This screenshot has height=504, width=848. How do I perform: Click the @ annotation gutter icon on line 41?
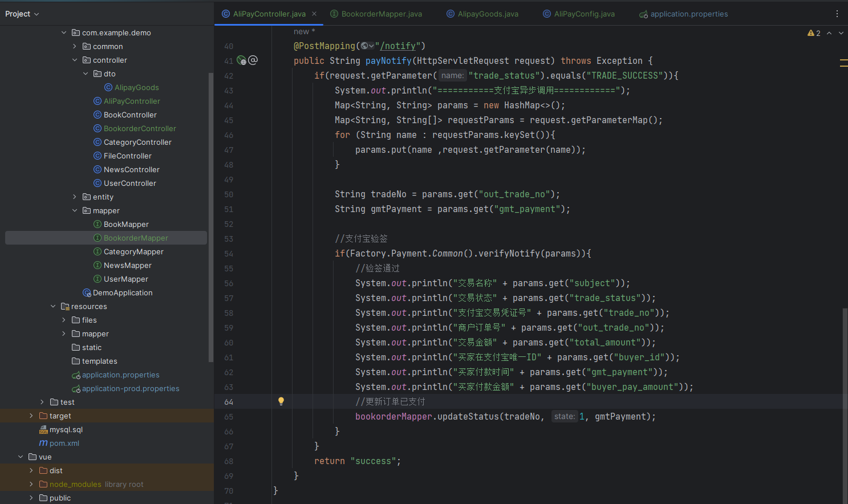coord(253,60)
